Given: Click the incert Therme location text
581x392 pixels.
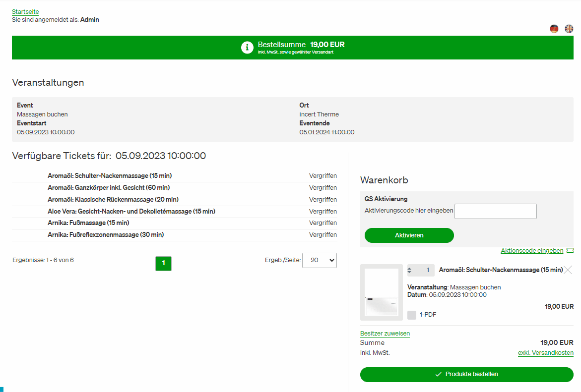Looking at the screenshot, I should (x=319, y=114).
